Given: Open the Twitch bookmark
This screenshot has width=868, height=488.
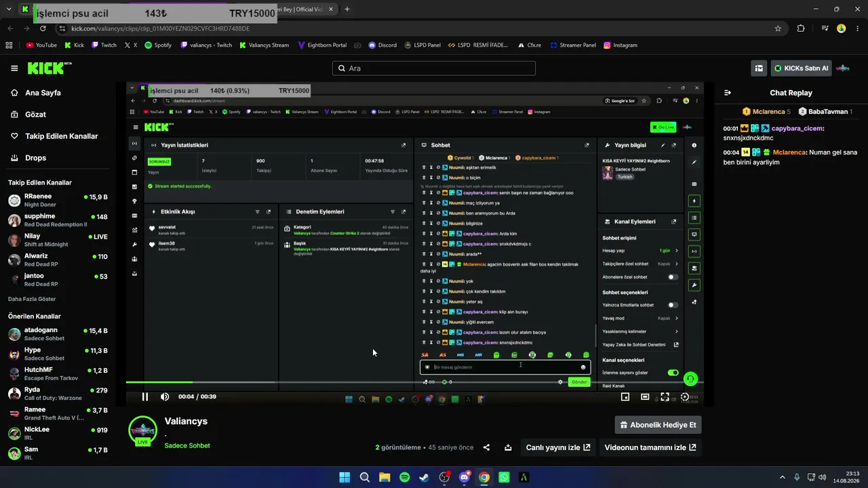Looking at the screenshot, I should 104,45.
